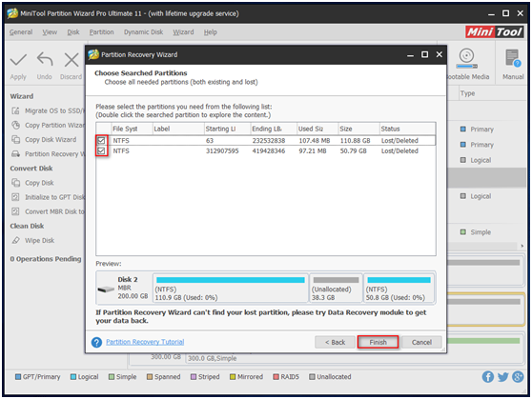Select Convert MBR Disk option
Viewport: 532px width, 399px height.
pyautogui.click(x=48, y=211)
